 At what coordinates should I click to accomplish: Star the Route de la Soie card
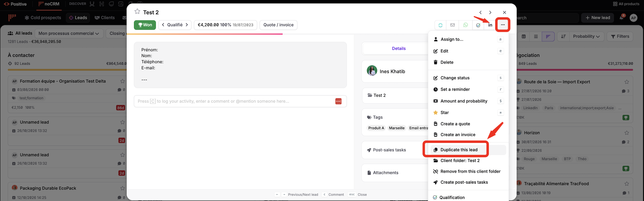tap(627, 82)
